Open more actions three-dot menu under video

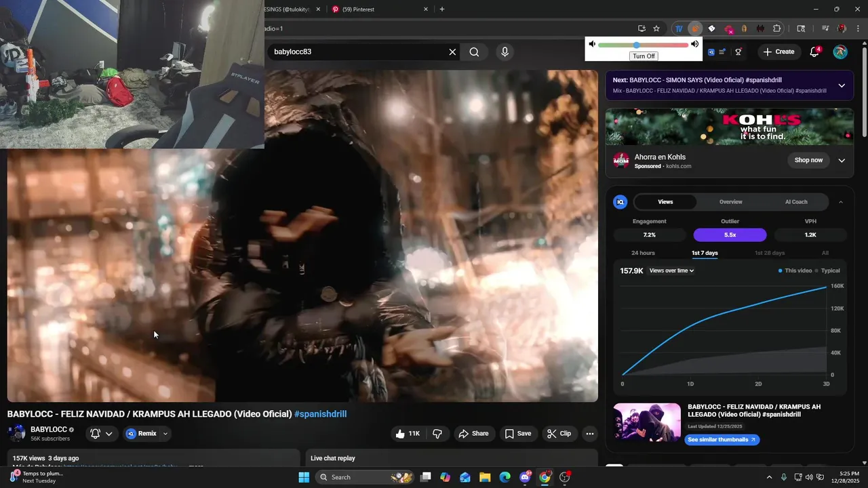coord(589,434)
